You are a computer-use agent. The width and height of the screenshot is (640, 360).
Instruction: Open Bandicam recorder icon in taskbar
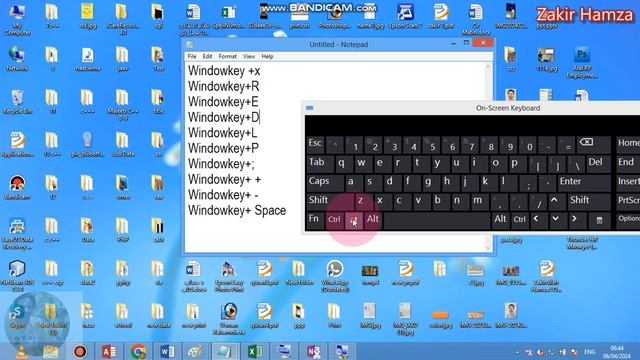[80, 351]
